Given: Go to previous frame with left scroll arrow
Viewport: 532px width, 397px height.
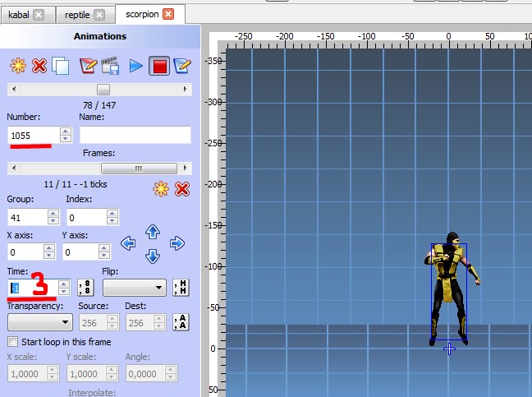Looking at the screenshot, I should tap(14, 168).
